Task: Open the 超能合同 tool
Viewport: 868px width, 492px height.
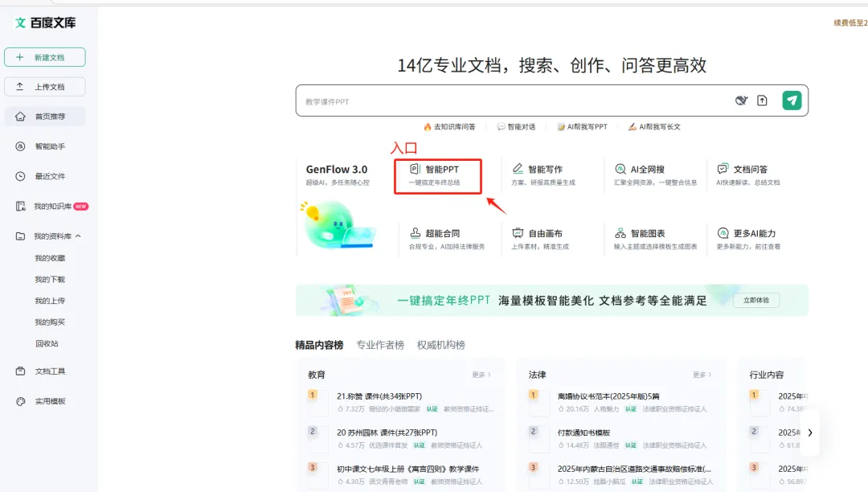Action: pyautogui.click(x=447, y=239)
